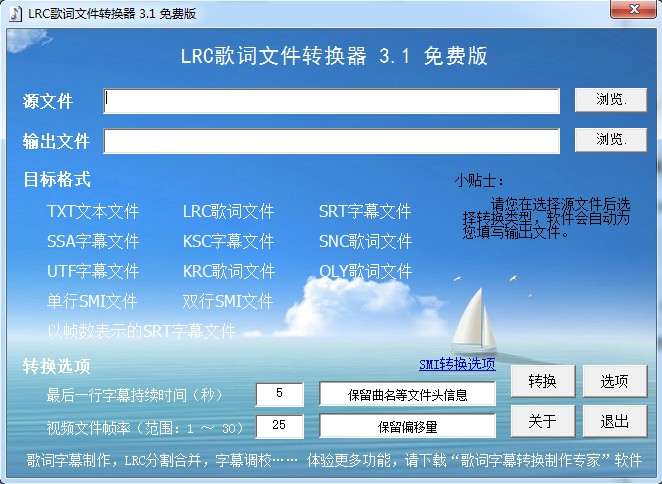
Task: Open the 选项 options button
Action: click(x=615, y=381)
